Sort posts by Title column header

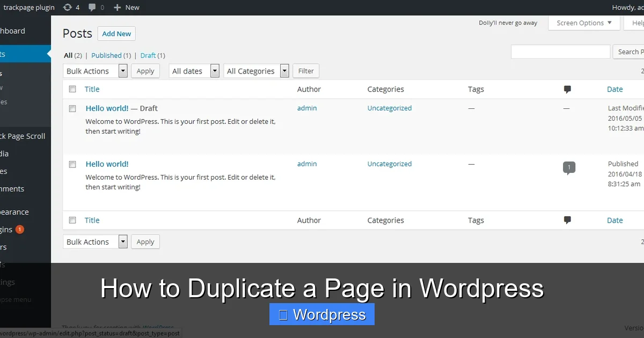click(92, 90)
